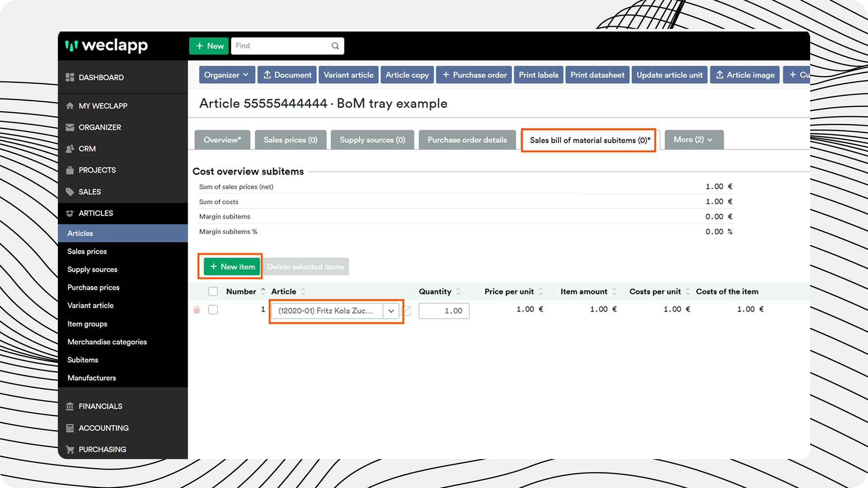Screen dimensions: 868x488
Task: Expand the More (2) tab menu
Action: coord(694,140)
